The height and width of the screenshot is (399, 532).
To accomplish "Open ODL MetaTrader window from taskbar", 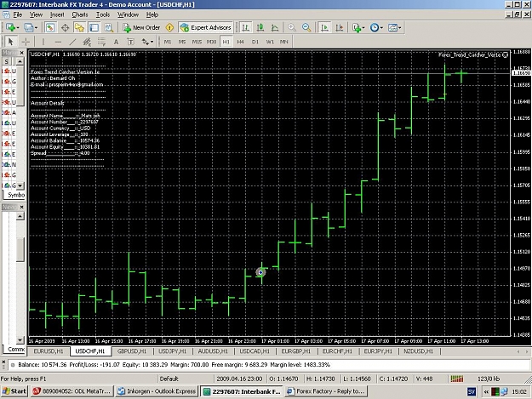I will [x=72, y=391].
